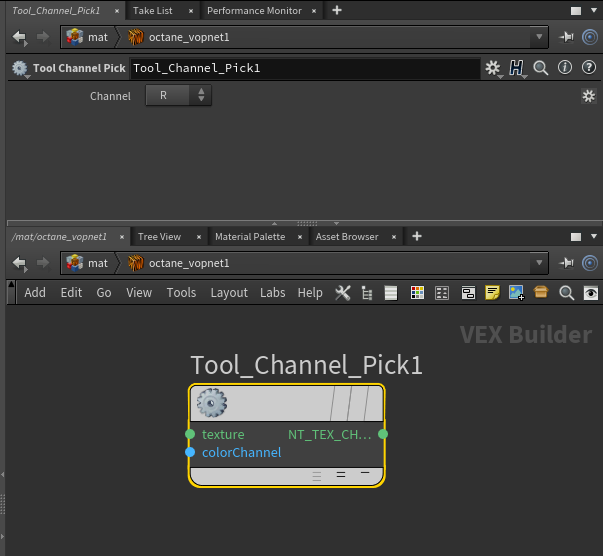Maximize the network pane
The width and height of the screenshot is (603, 556).
(576, 237)
